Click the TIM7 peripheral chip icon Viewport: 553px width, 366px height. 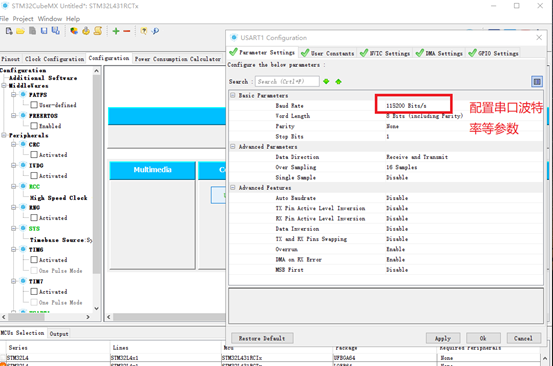pos(23,281)
